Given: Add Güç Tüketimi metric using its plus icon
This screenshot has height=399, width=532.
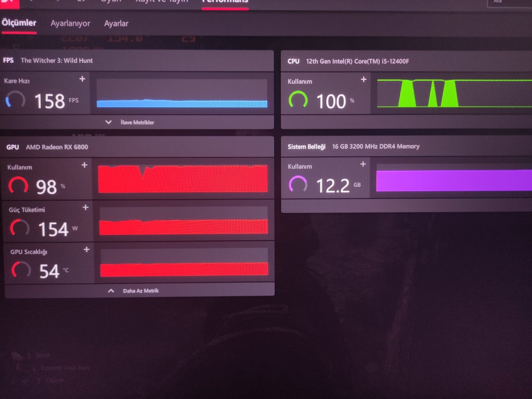Looking at the screenshot, I should pos(85,207).
